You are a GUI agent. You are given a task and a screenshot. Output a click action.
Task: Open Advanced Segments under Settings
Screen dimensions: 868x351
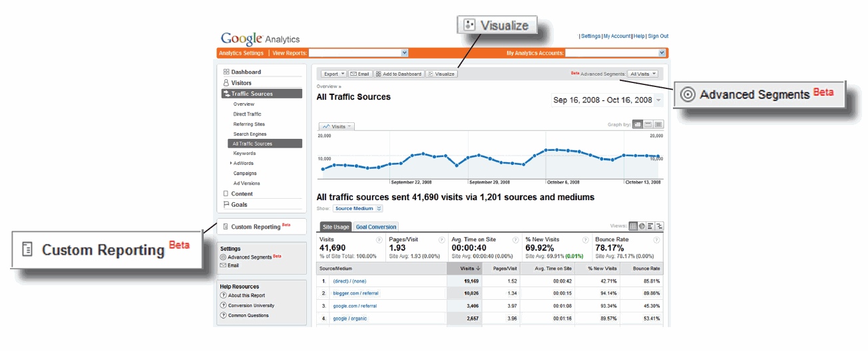[250, 257]
